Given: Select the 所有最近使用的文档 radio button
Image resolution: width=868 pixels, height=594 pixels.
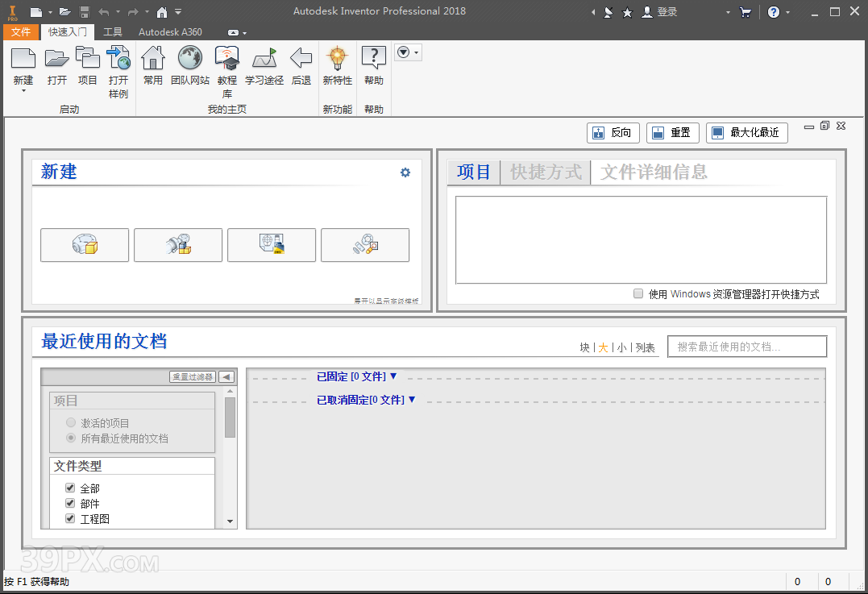Looking at the screenshot, I should tap(71, 438).
